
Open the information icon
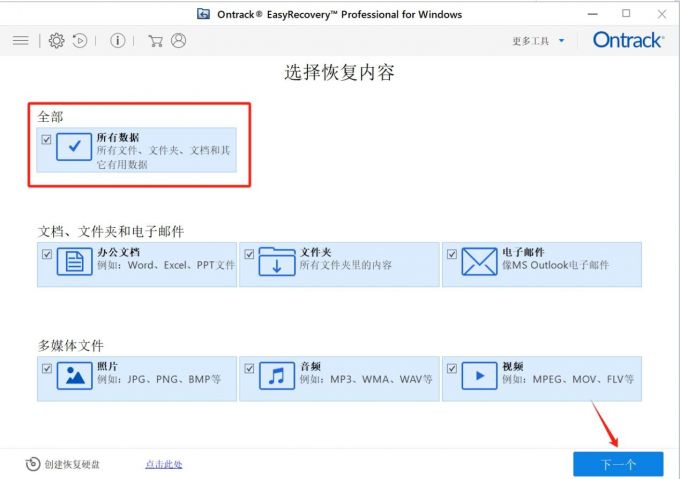tap(118, 41)
